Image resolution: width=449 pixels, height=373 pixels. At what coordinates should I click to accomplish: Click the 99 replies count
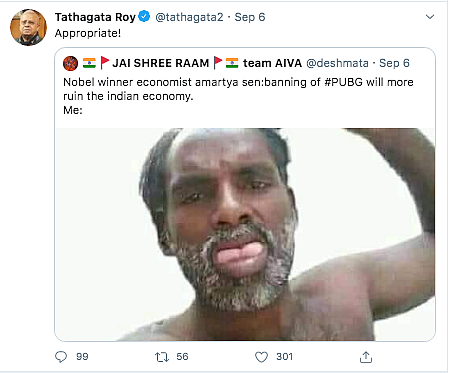point(82,357)
